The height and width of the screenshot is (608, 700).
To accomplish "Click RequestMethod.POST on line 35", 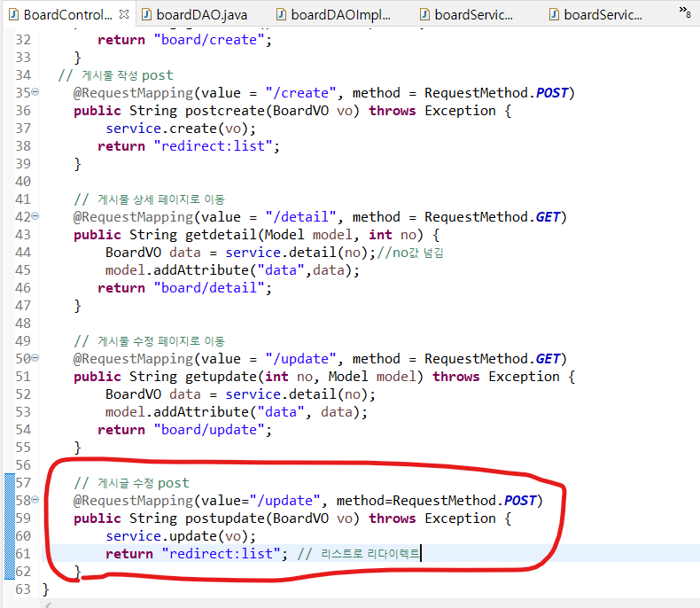I will [496, 93].
